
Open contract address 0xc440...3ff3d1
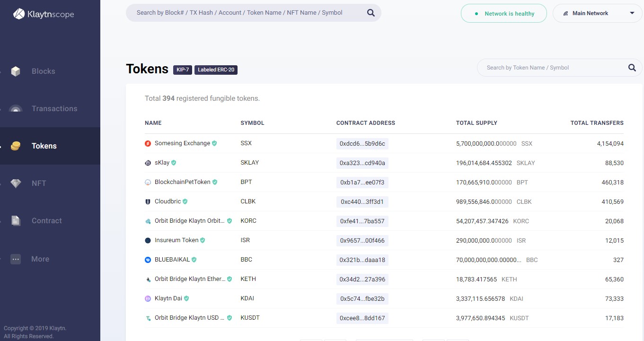pyautogui.click(x=362, y=202)
